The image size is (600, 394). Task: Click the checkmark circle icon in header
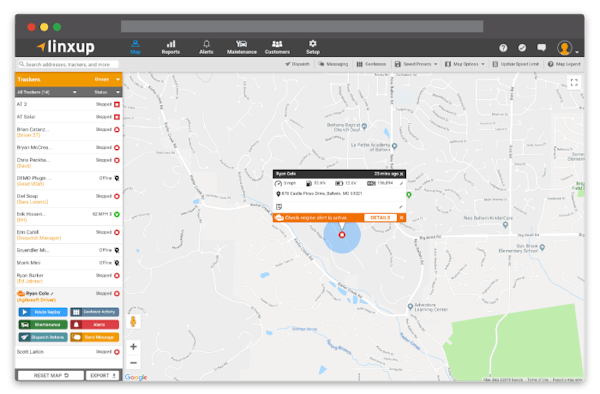[522, 48]
